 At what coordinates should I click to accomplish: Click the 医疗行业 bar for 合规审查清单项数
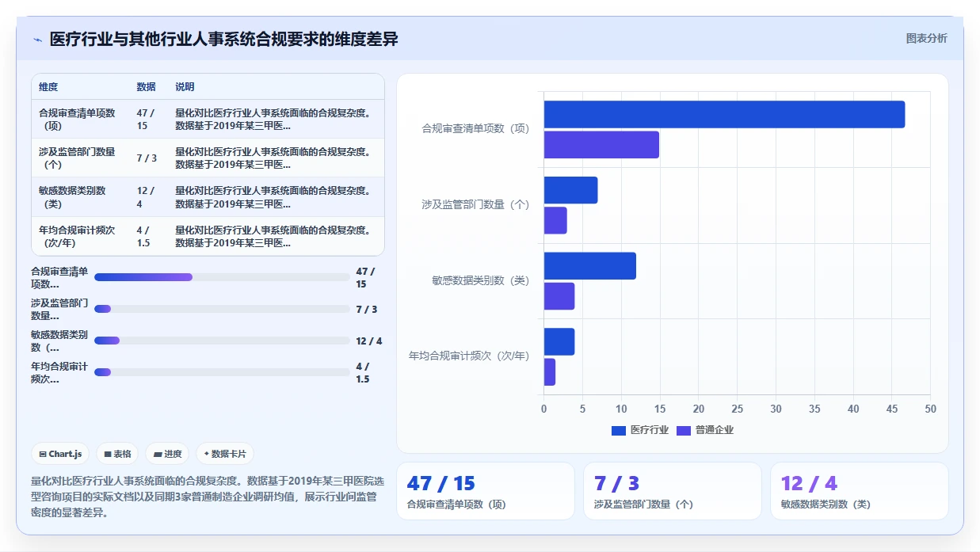(x=724, y=114)
